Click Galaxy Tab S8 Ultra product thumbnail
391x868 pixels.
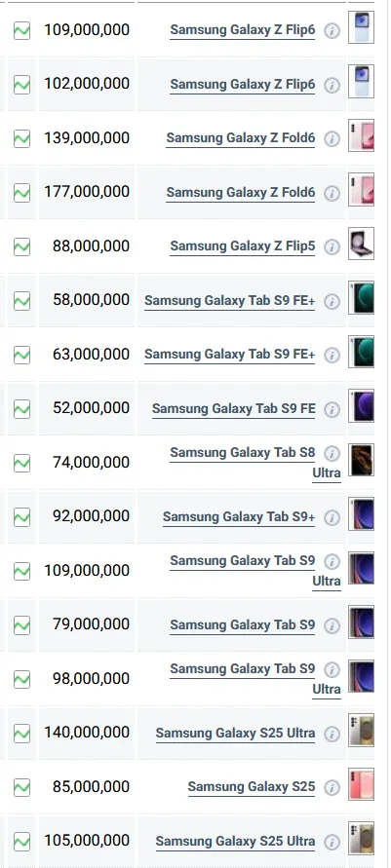point(361,460)
